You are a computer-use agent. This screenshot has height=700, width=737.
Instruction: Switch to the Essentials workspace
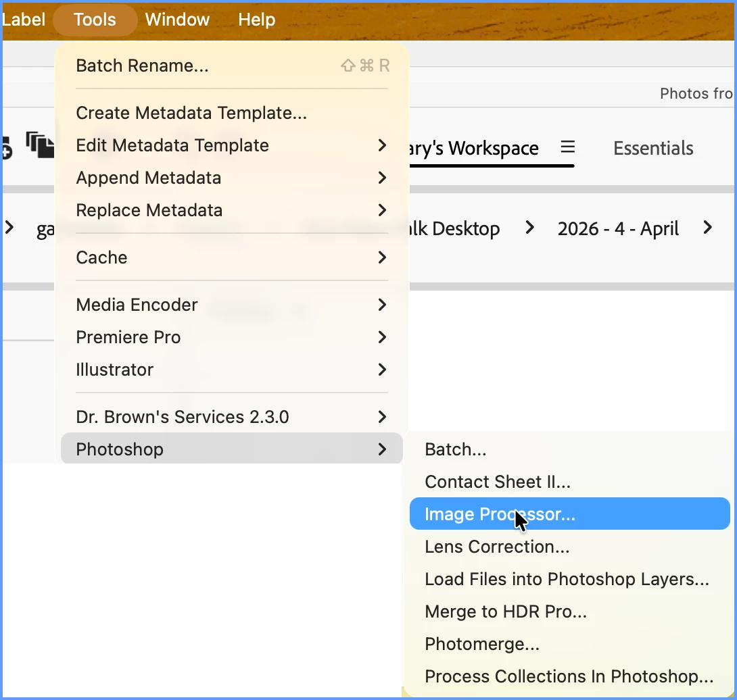pyautogui.click(x=653, y=149)
